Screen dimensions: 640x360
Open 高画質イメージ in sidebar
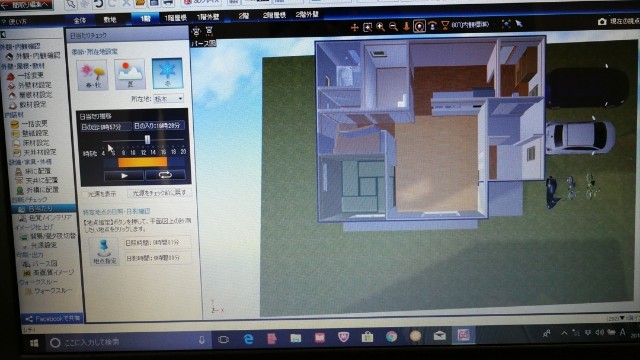pos(49,273)
